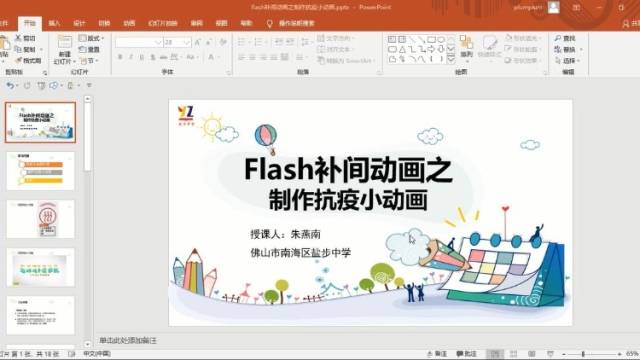The image size is (640, 360).
Task: Click the redo icon in Quick Access Toolbar
Action: click(x=27, y=85)
